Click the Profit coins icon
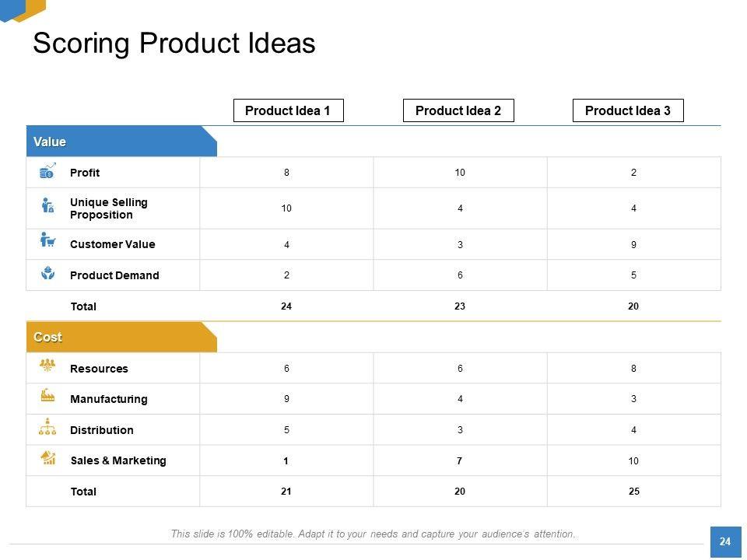 pos(47,171)
